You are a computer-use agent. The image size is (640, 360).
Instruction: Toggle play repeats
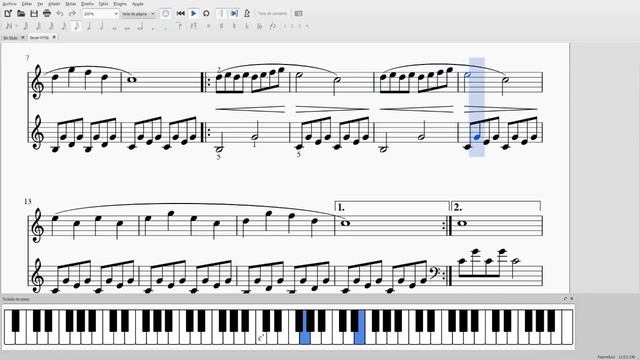[221, 13]
